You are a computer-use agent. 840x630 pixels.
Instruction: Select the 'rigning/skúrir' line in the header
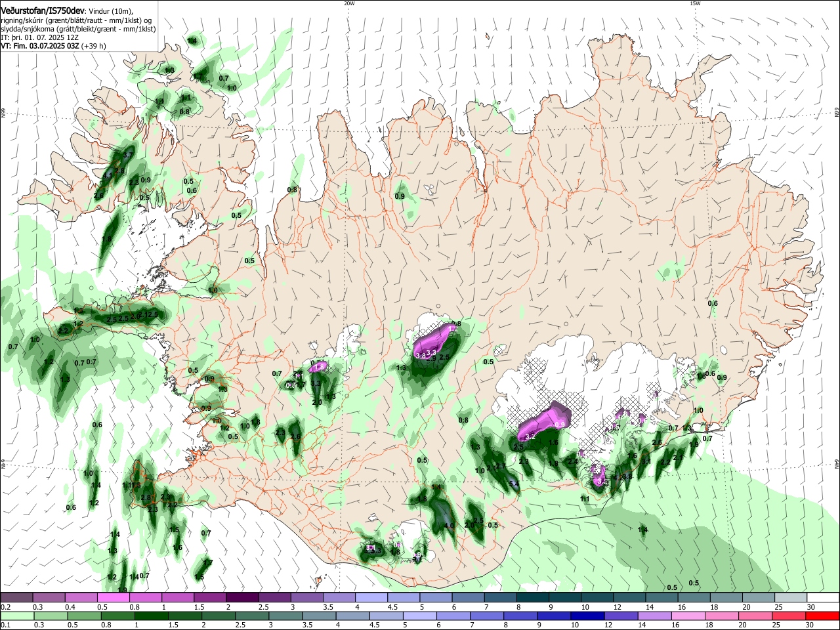pos(76,20)
